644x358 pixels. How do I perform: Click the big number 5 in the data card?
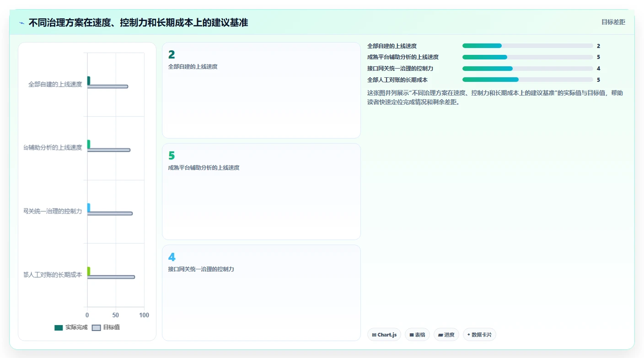[x=172, y=156]
